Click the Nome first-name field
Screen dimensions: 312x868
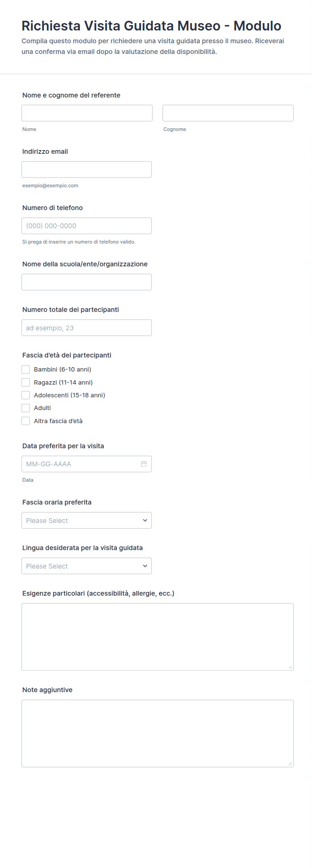tap(87, 113)
